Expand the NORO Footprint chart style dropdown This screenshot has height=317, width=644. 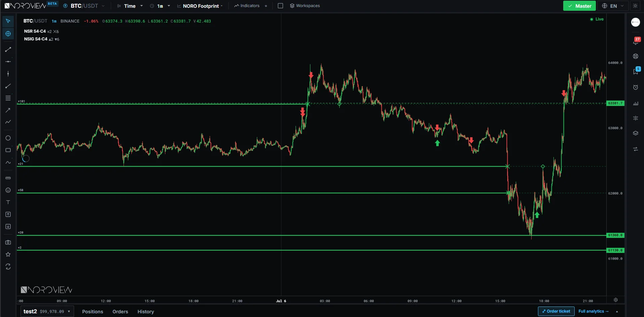[200, 6]
